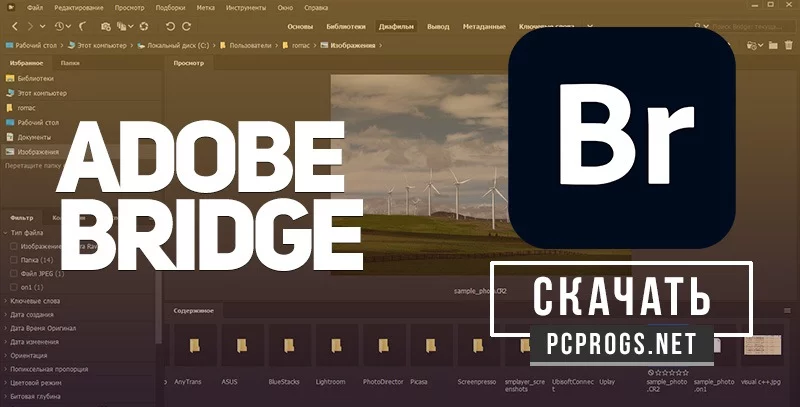Expand the Цветовой режим filter group
Screen dimensions: 800x407
(6, 383)
